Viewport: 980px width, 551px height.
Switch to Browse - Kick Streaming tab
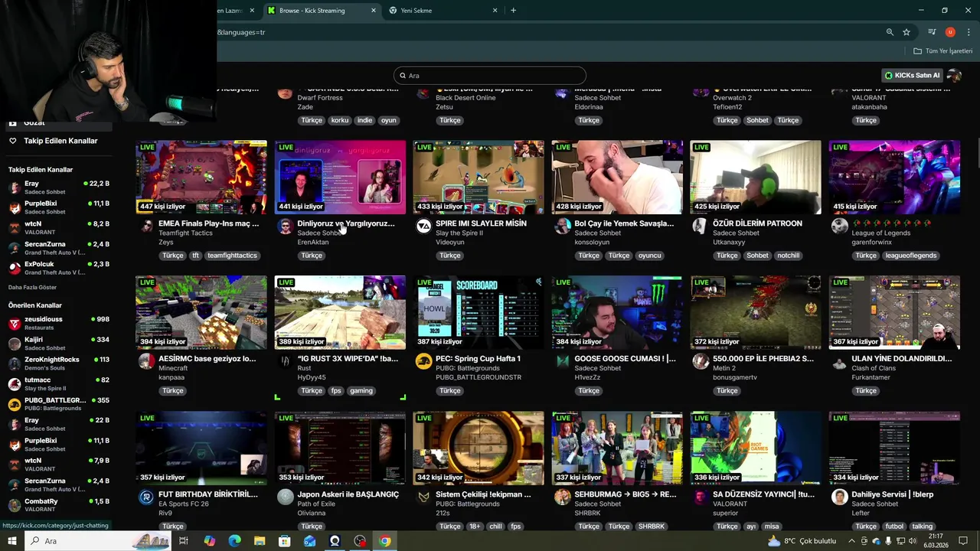tap(322, 11)
